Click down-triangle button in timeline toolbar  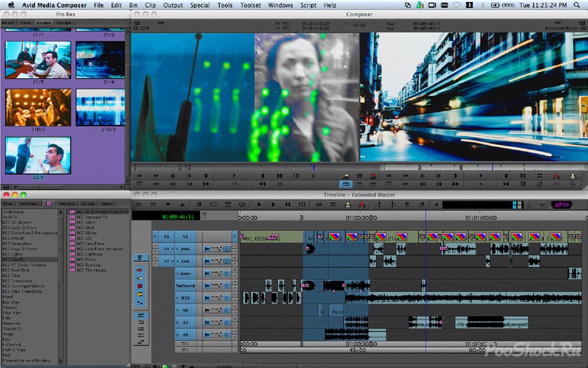tap(168, 204)
